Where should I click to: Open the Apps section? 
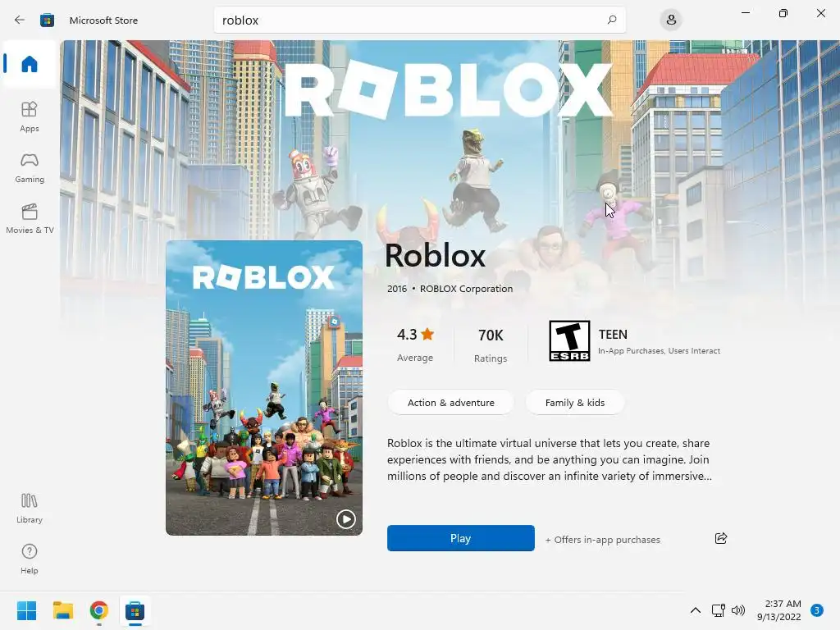click(30, 116)
